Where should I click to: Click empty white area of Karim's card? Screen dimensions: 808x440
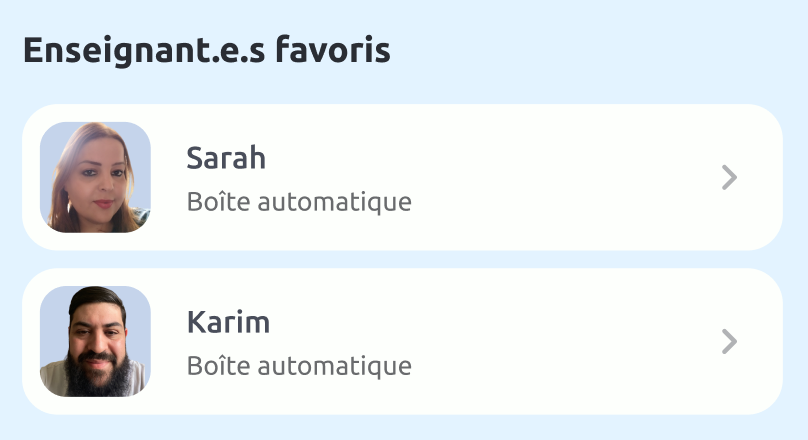[567, 341]
